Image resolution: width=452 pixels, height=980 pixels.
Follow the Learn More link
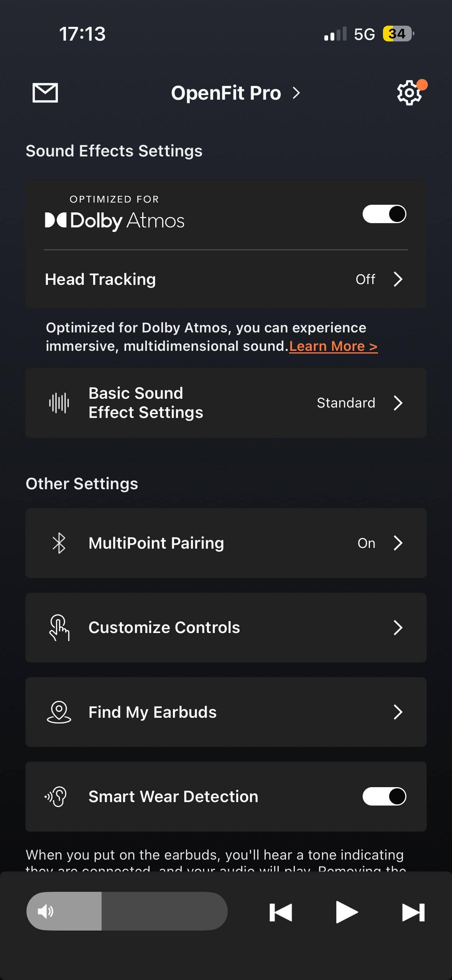point(333,346)
